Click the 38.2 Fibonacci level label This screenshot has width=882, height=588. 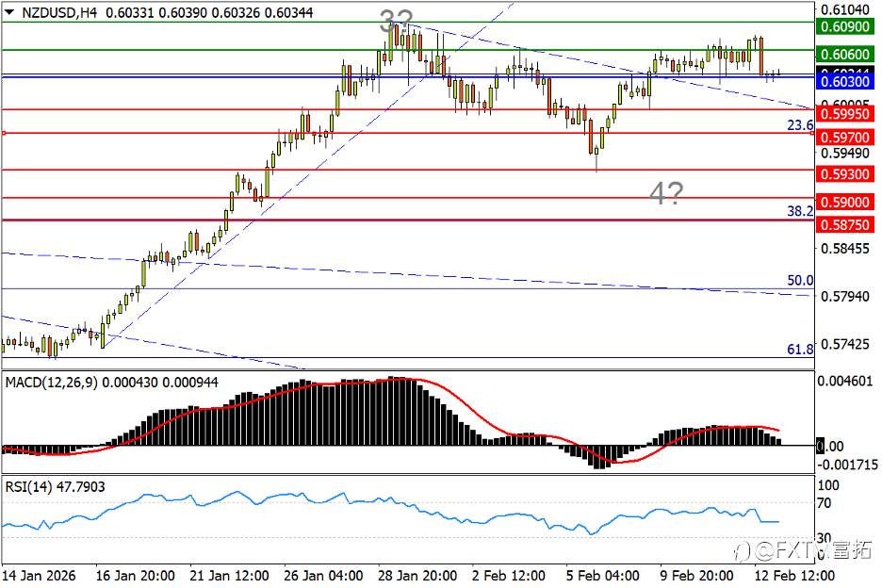800,211
